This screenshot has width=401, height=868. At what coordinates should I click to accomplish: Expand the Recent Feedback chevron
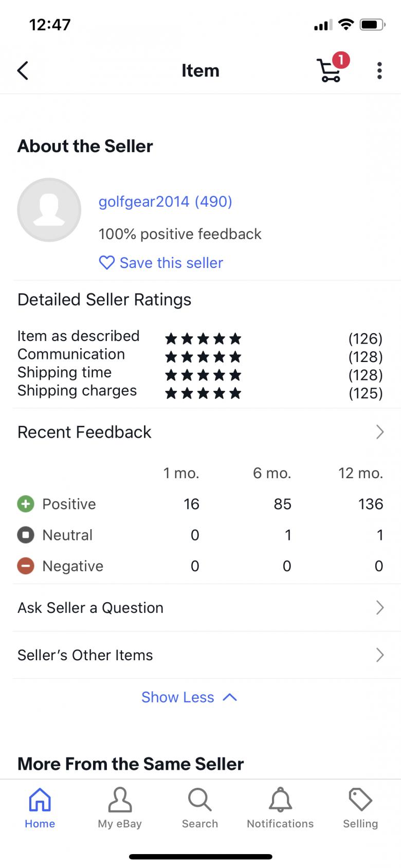(379, 432)
